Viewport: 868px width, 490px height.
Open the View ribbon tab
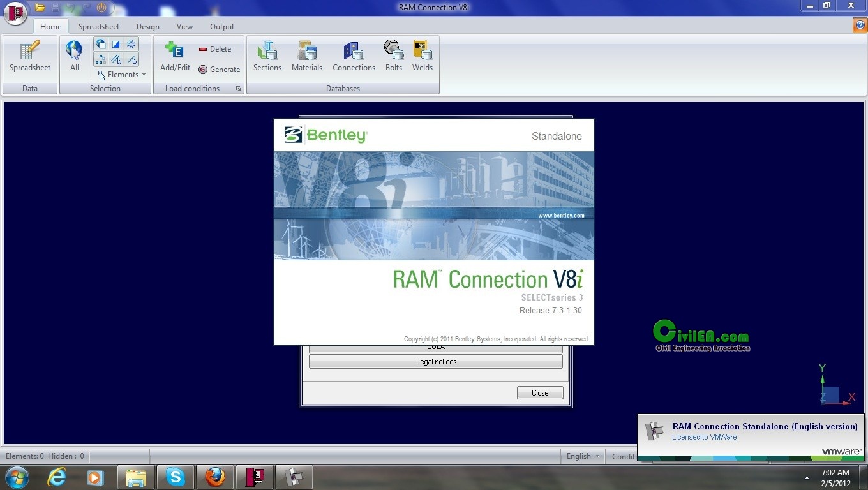184,27
